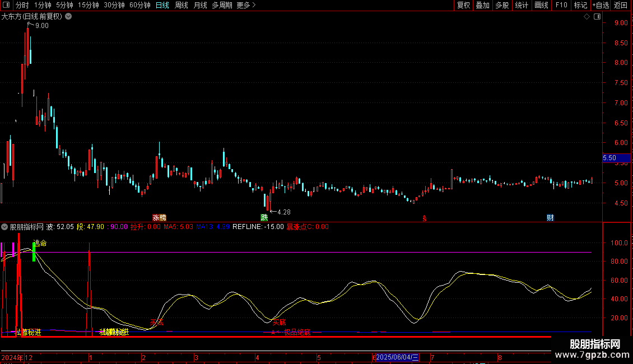The image size is (633, 364).
Task: Add stock with +自选 button
Action: pos(601,5)
